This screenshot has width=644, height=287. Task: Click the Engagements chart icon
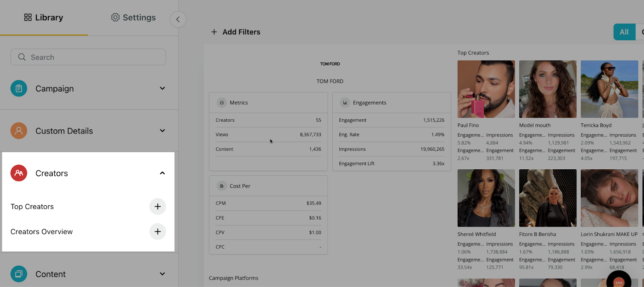click(345, 103)
